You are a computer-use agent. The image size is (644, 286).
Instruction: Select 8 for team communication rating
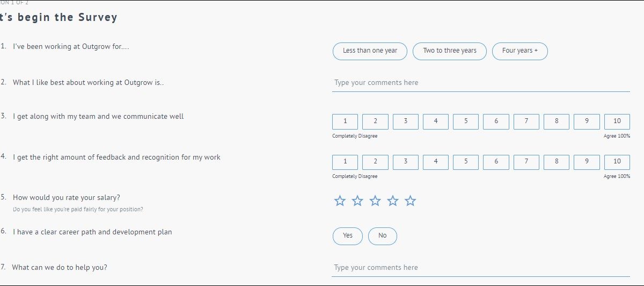pyautogui.click(x=557, y=121)
